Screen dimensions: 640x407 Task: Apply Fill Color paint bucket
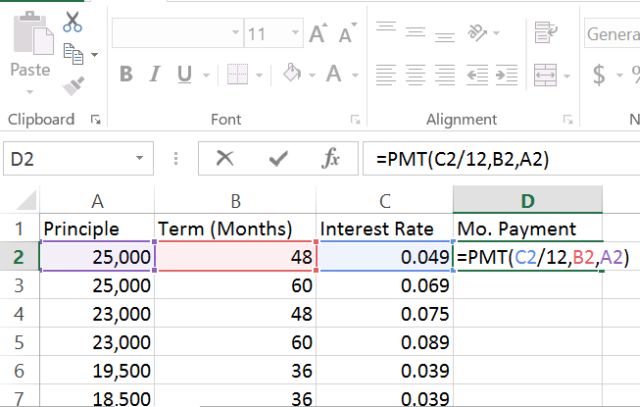(x=292, y=73)
